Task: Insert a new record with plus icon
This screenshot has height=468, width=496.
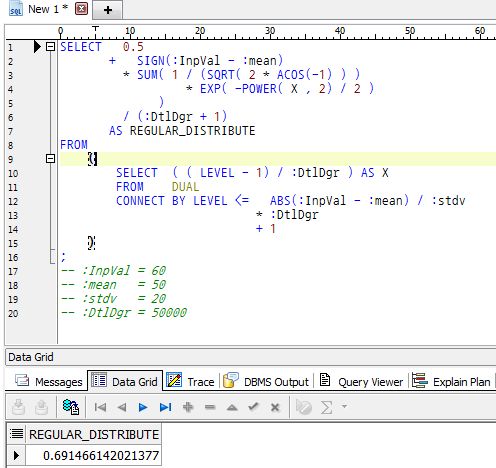Action: tap(188, 407)
